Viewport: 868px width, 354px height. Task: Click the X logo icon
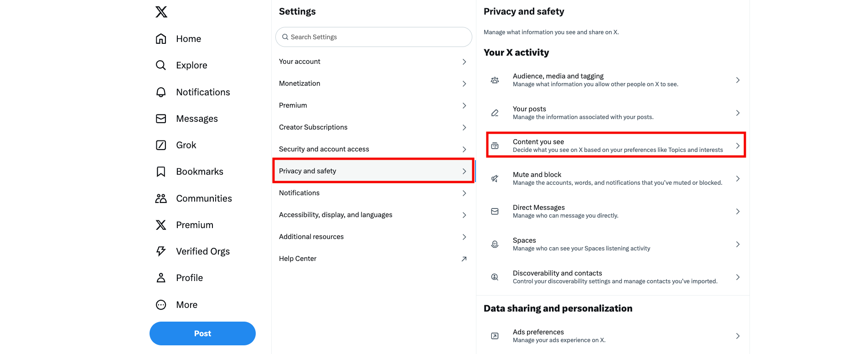(x=161, y=12)
